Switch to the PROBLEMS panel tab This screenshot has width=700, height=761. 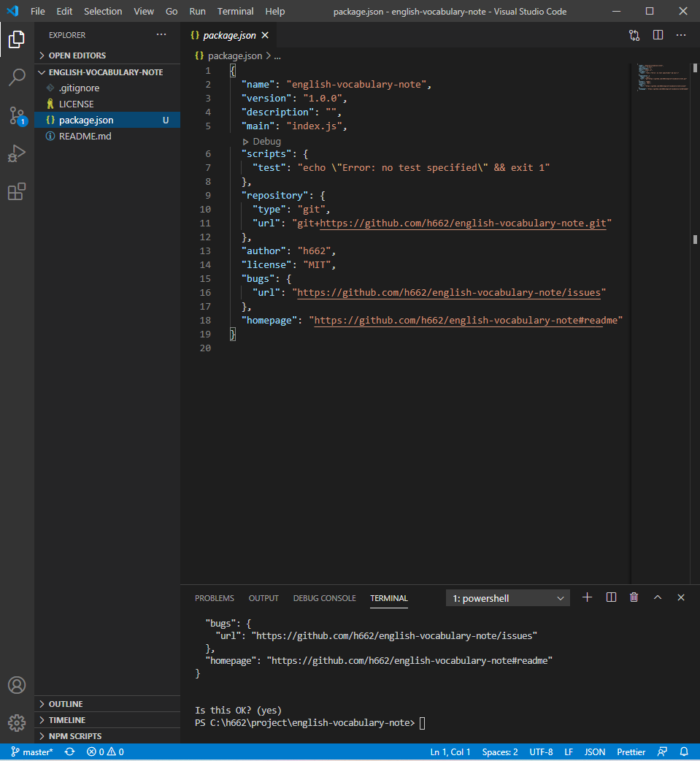tap(215, 598)
